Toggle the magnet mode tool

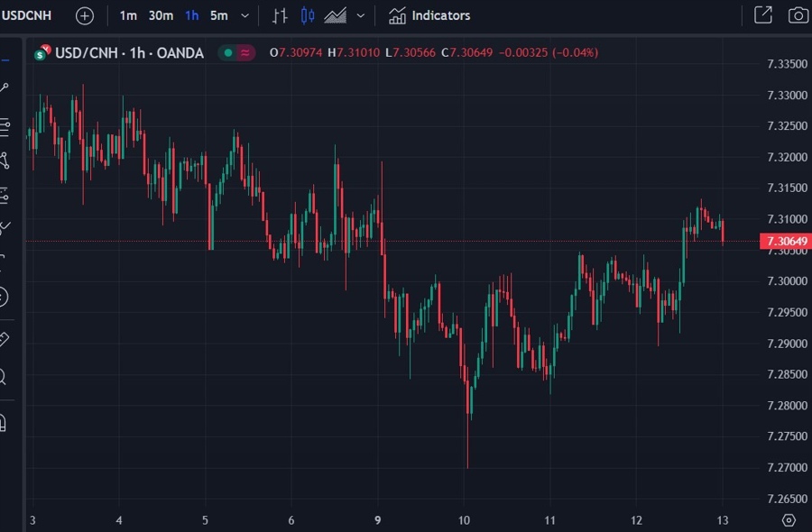click(x=3, y=423)
